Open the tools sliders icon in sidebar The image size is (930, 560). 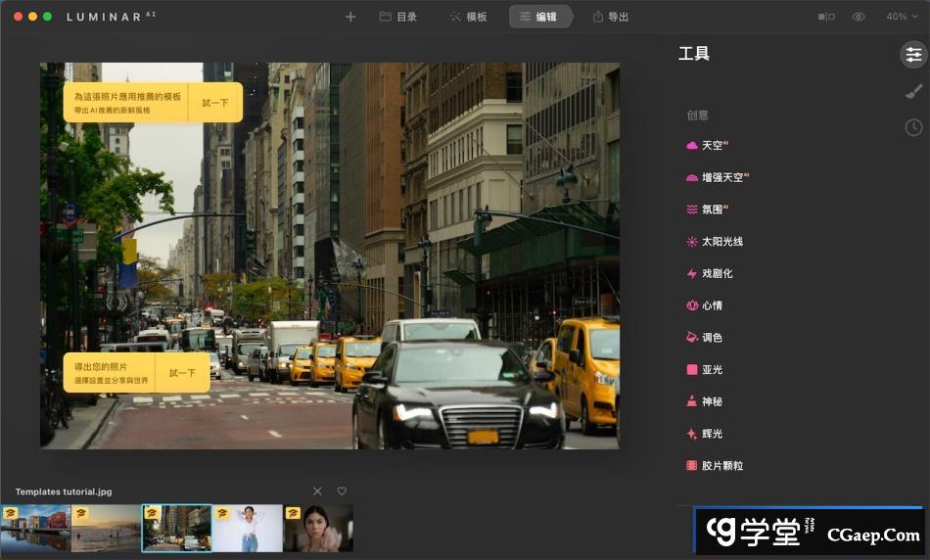click(x=913, y=55)
